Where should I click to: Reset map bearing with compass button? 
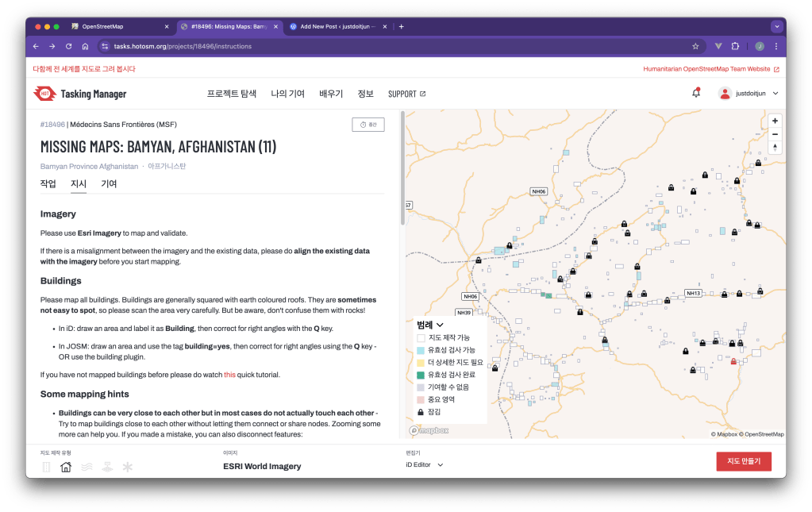coord(775,148)
